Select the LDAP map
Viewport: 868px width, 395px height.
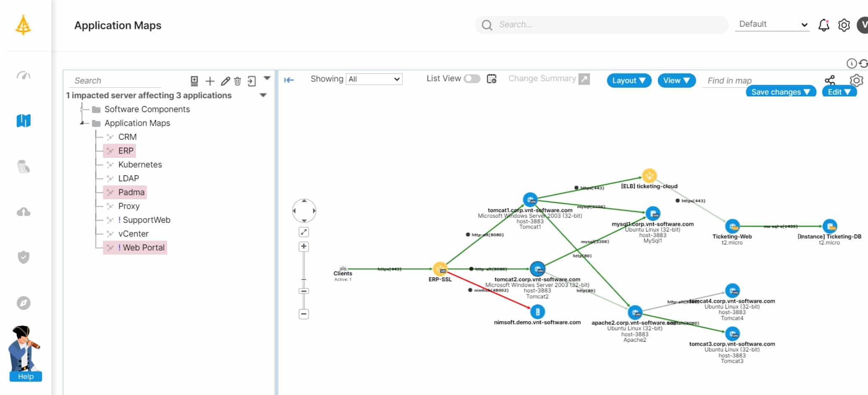click(128, 178)
